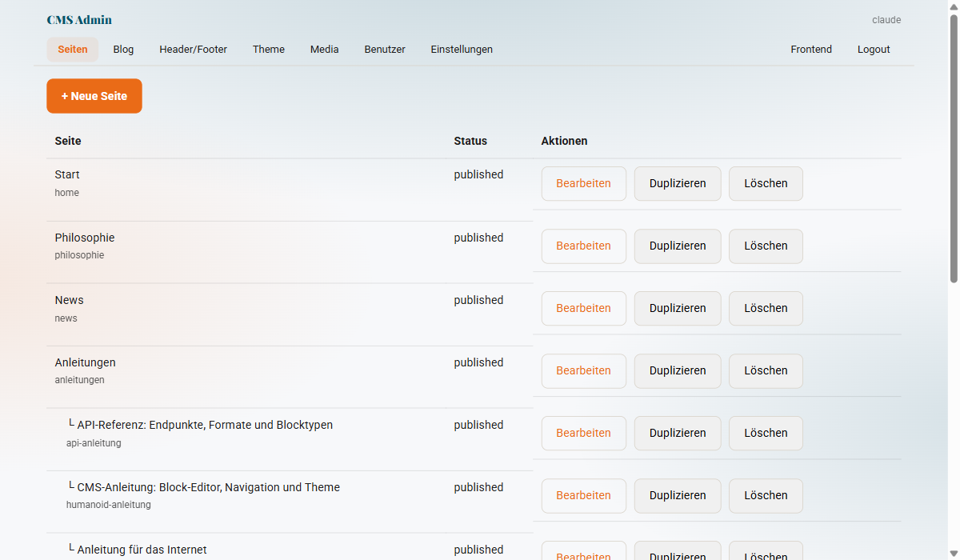Open the Media section
This screenshot has width=960, height=560.
pos(324,49)
